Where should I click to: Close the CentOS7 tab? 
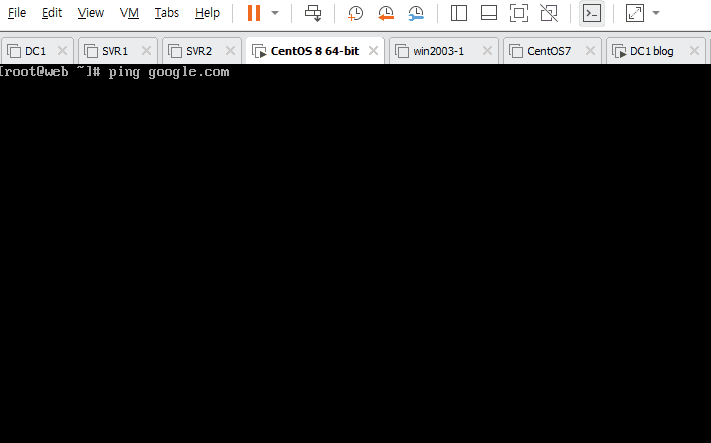point(590,51)
